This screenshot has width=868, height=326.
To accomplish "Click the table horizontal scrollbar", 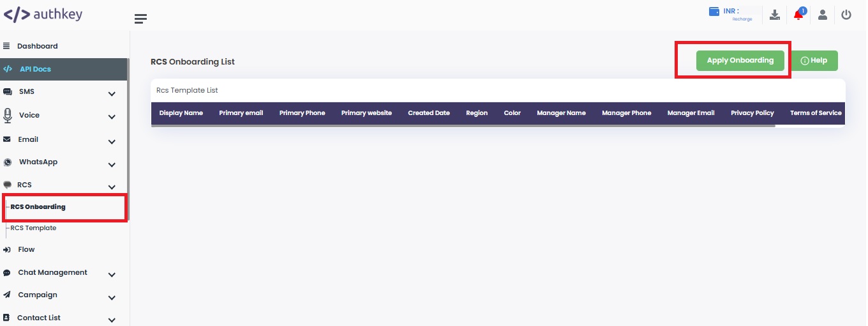I will click(463, 126).
